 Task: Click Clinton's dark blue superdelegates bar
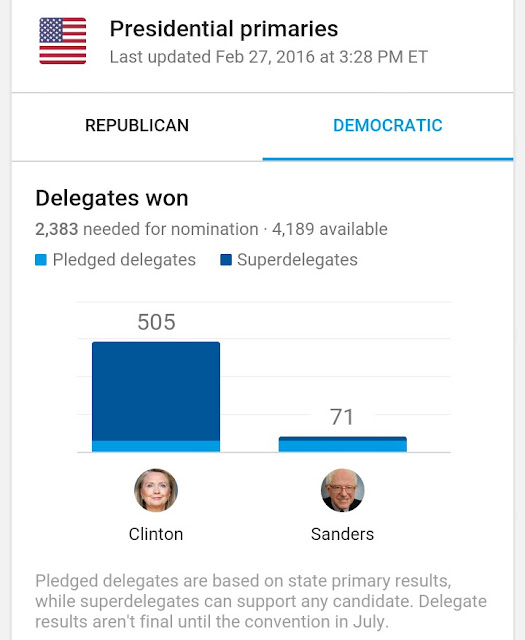(156, 391)
